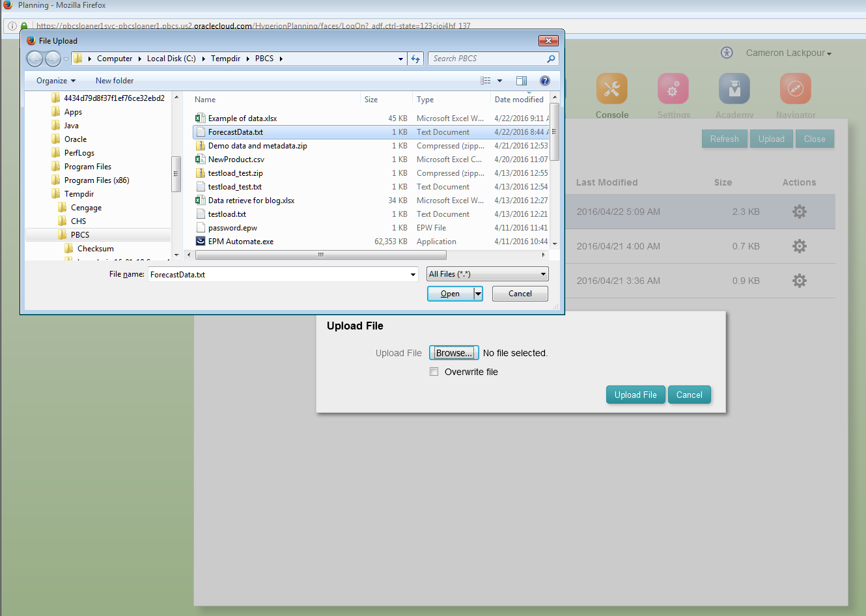The image size is (866, 616).
Task: Click New folder in the toolbar
Action: point(115,81)
